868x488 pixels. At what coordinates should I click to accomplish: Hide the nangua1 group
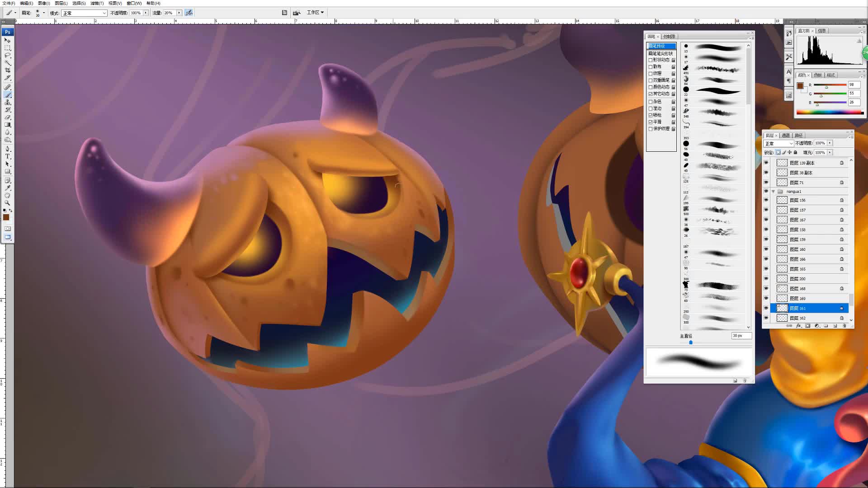tap(766, 191)
